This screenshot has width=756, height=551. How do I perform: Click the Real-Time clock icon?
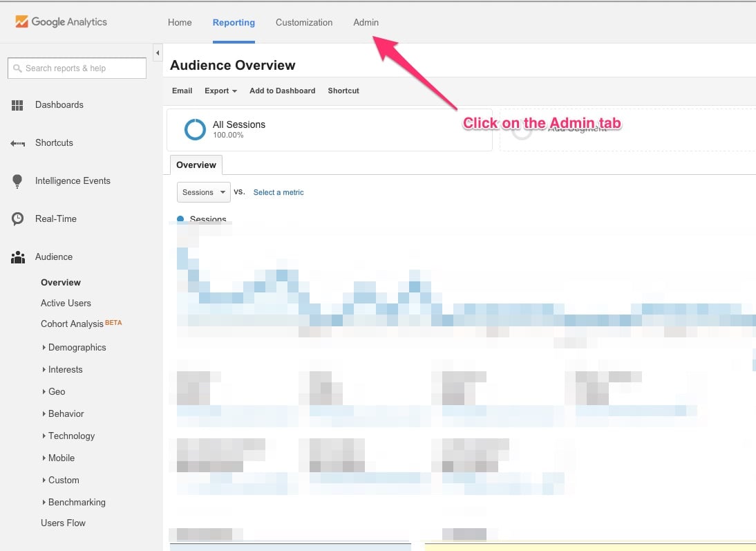pyautogui.click(x=17, y=219)
